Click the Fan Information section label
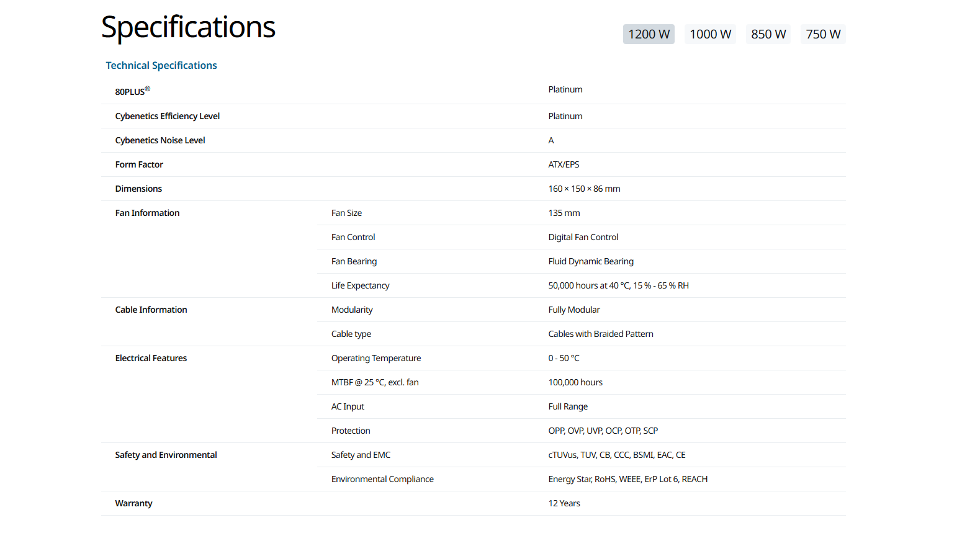Screen dimensions: 980x533 [x=147, y=213]
